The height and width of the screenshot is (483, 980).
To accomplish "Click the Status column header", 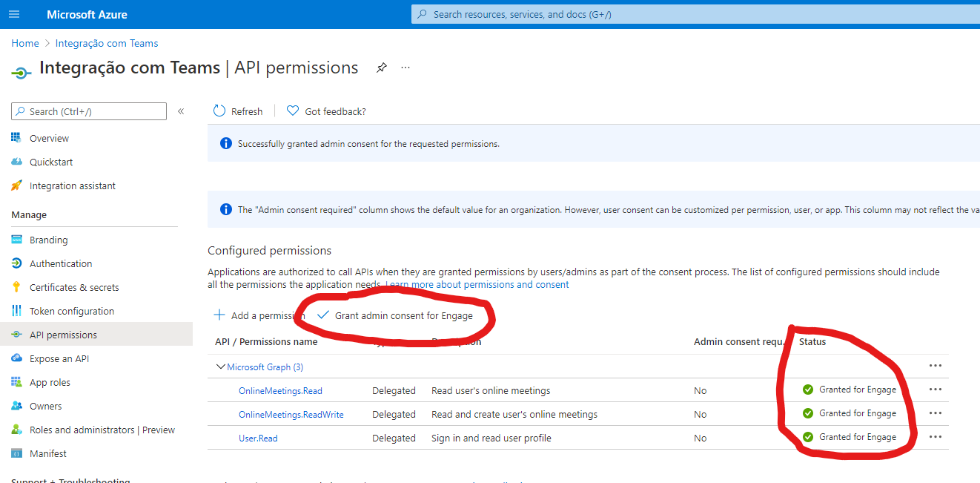I will [x=812, y=341].
